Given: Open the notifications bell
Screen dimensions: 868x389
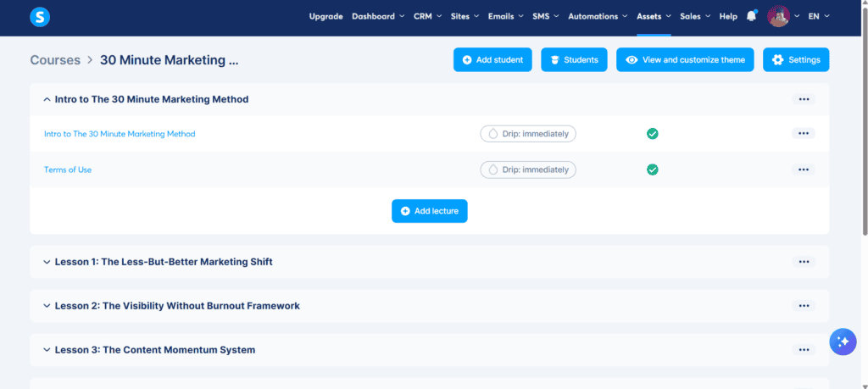Looking at the screenshot, I should [751, 16].
